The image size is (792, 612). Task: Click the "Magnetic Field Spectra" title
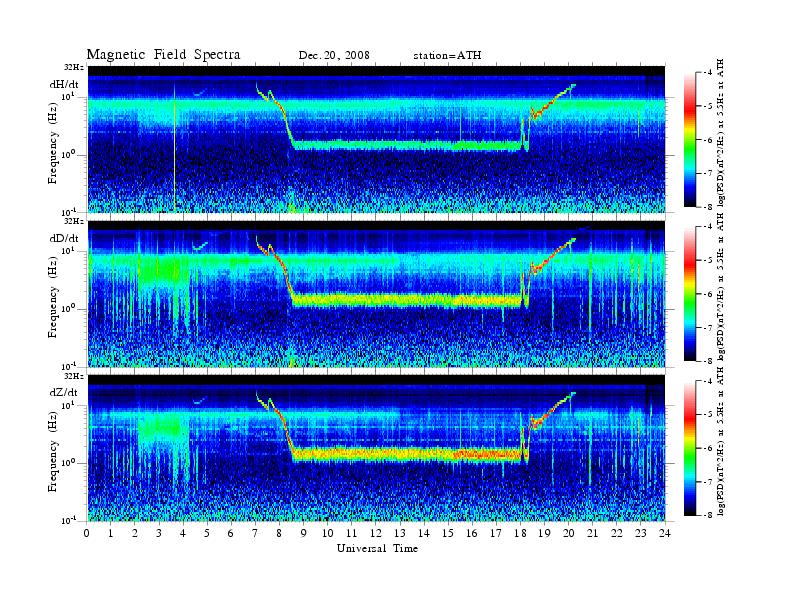(163, 55)
